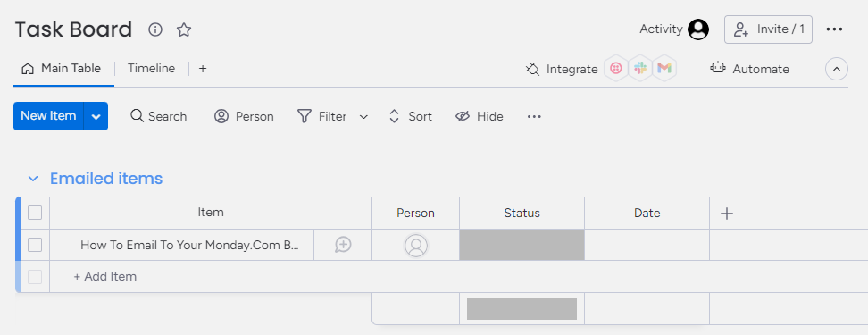Open the user avatar next to Activity

698,29
